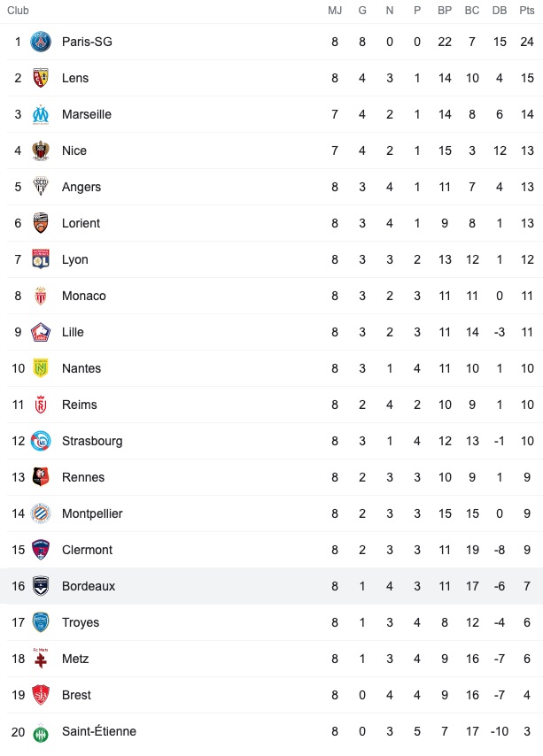Click the MJ column header
The image size is (543, 756).
(x=335, y=11)
